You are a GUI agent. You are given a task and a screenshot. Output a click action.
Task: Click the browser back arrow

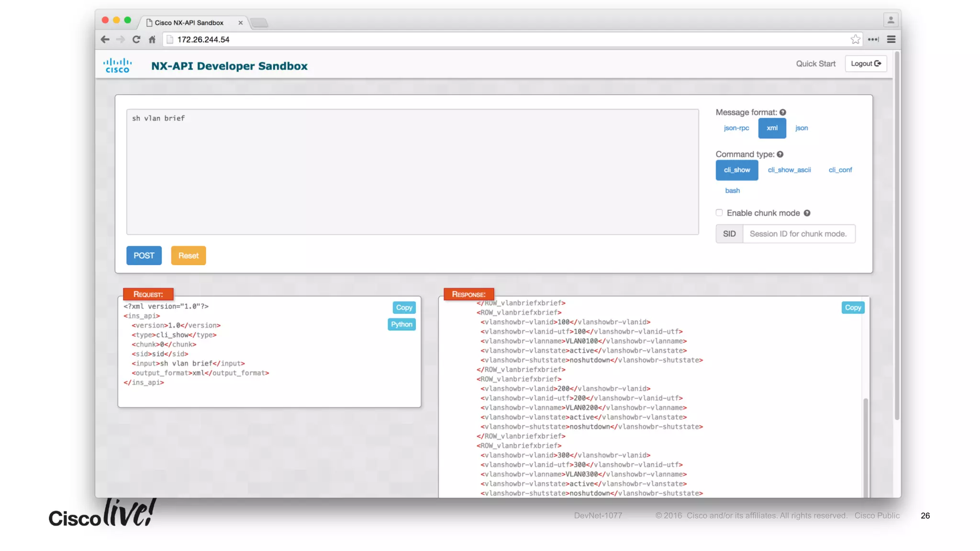tap(105, 40)
